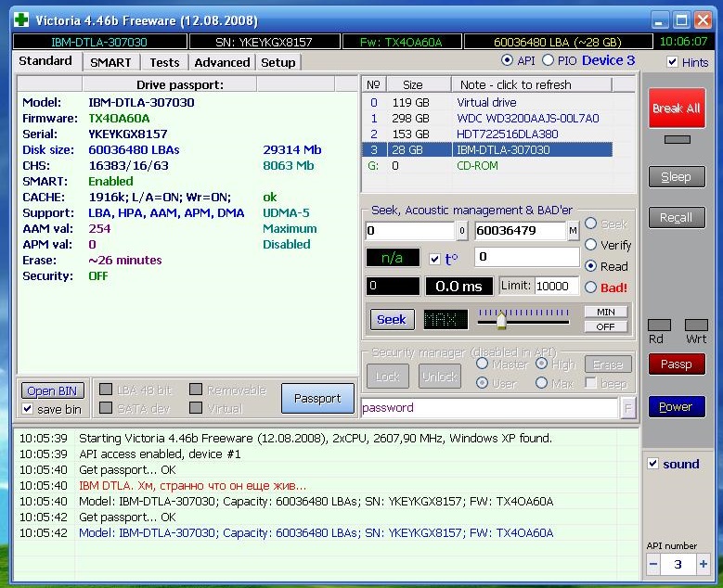Toggle the temperature t° checkbox
The image size is (723, 588).
(x=434, y=259)
